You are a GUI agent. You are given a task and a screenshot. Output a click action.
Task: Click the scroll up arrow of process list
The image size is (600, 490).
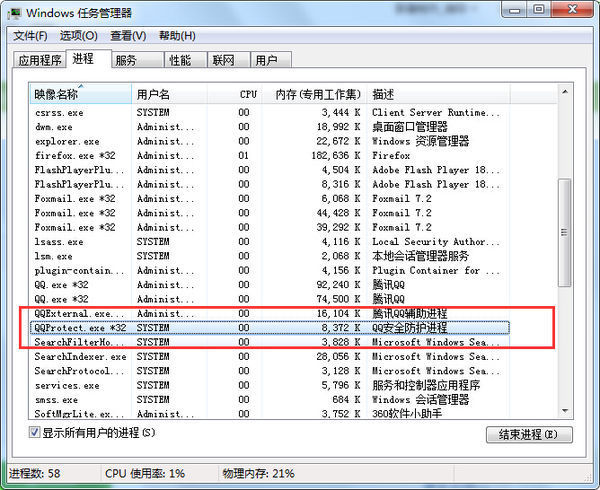pos(565,92)
